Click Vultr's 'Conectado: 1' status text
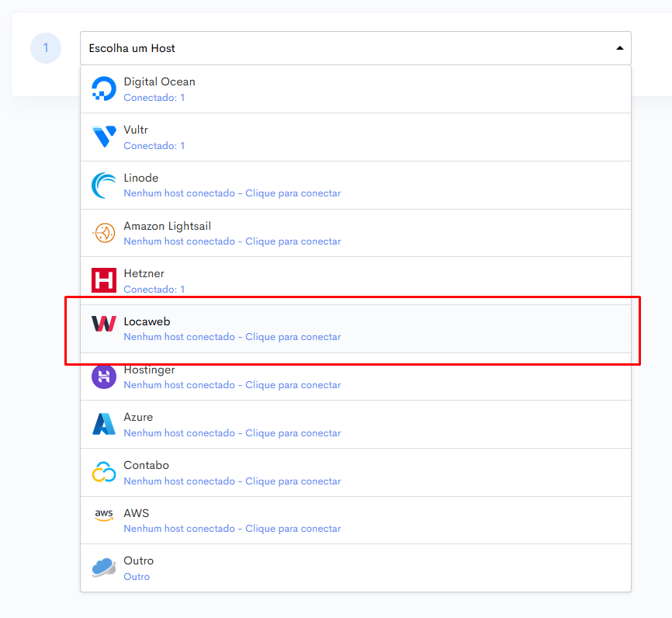This screenshot has height=618, width=672. tap(154, 146)
